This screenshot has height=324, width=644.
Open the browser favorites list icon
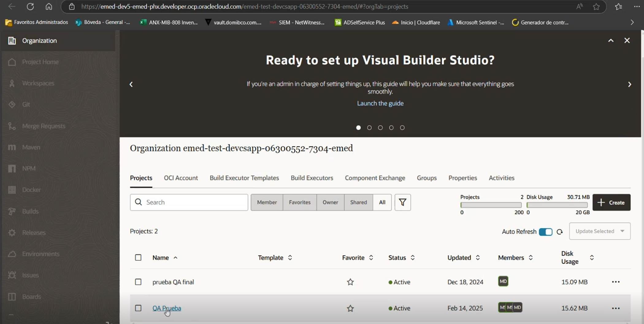coord(619,6)
